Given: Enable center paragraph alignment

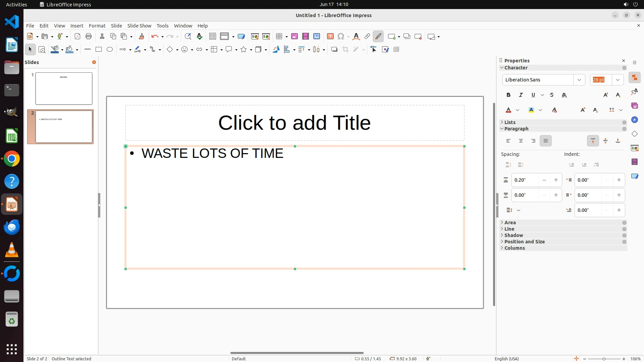Looking at the screenshot, I should (x=521, y=141).
